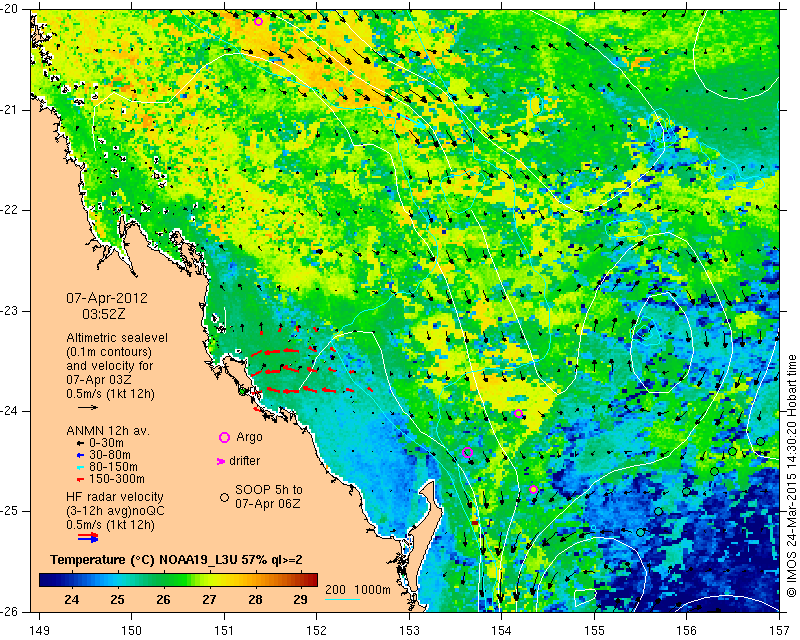800x640 pixels.
Task: Click the 'HF radar velocity' legend text
Action: pyautogui.click(x=115, y=497)
